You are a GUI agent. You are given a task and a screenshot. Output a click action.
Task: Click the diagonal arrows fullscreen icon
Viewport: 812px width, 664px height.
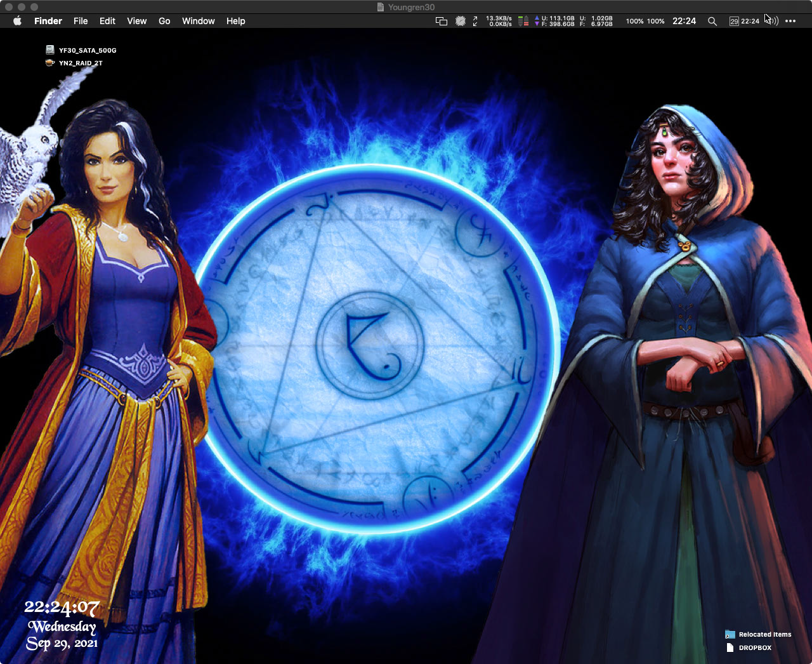pyautogui.click(x=475, y=21)
